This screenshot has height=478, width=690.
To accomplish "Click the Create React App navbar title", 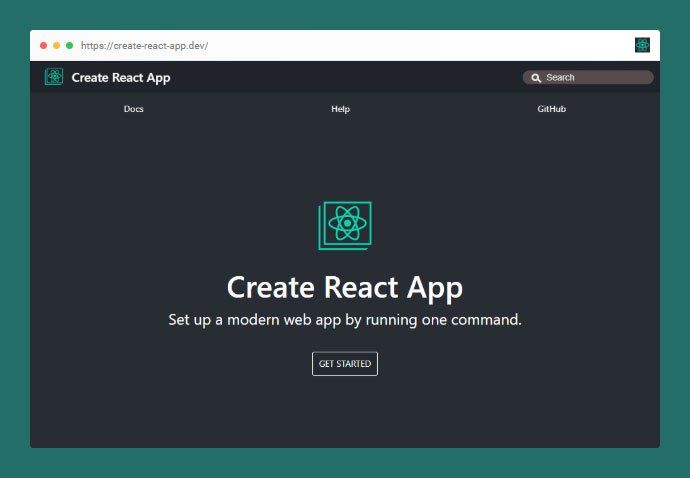I will pos(121,78).
